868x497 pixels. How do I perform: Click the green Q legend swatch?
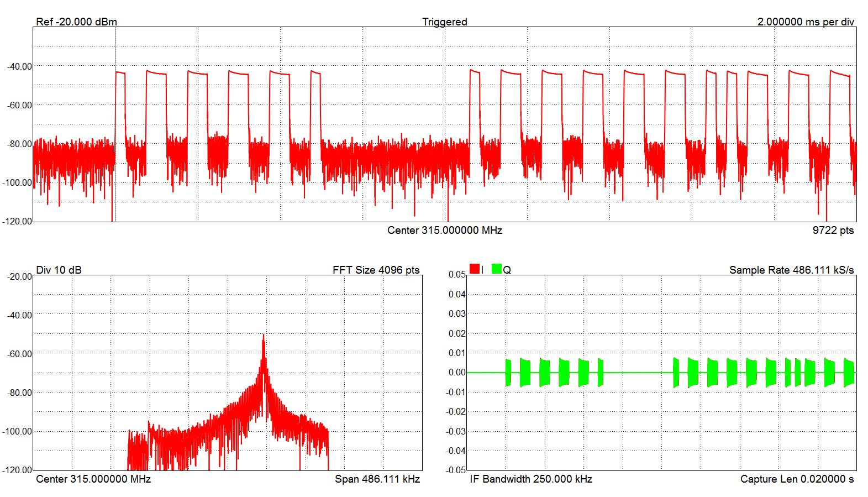(x=496, y=269)
